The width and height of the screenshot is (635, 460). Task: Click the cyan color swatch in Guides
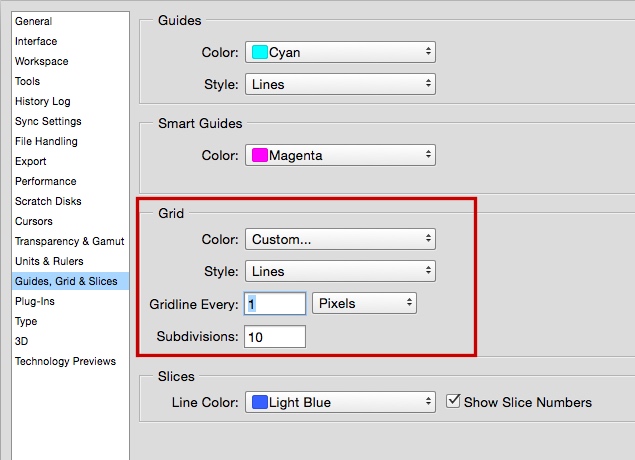point(259,51)
